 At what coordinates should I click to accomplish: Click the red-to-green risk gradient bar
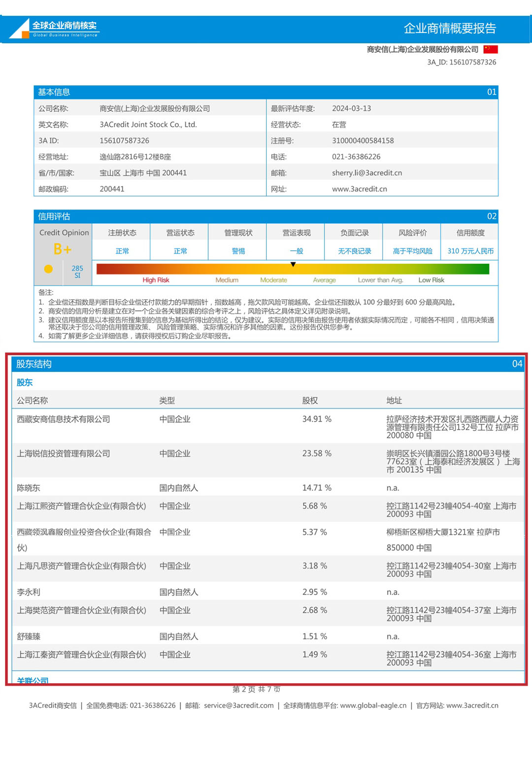pyautogui.click(x=293, y=269)
